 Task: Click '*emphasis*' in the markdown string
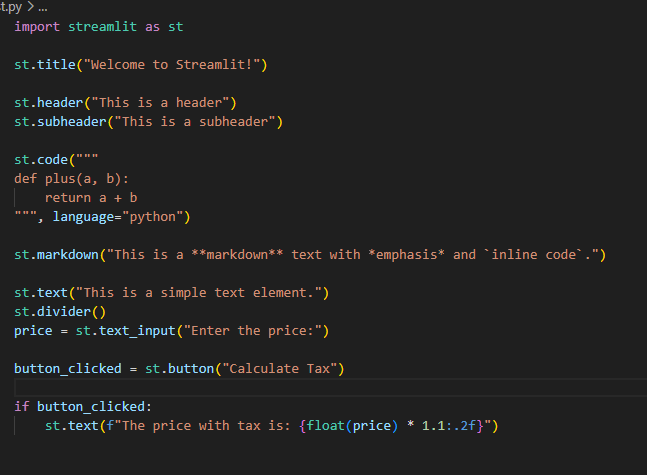406,255
